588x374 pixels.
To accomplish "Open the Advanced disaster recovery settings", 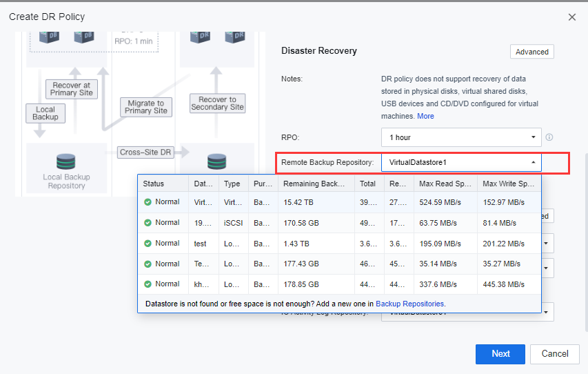I will pyautogui.click(x=531, y=52).
